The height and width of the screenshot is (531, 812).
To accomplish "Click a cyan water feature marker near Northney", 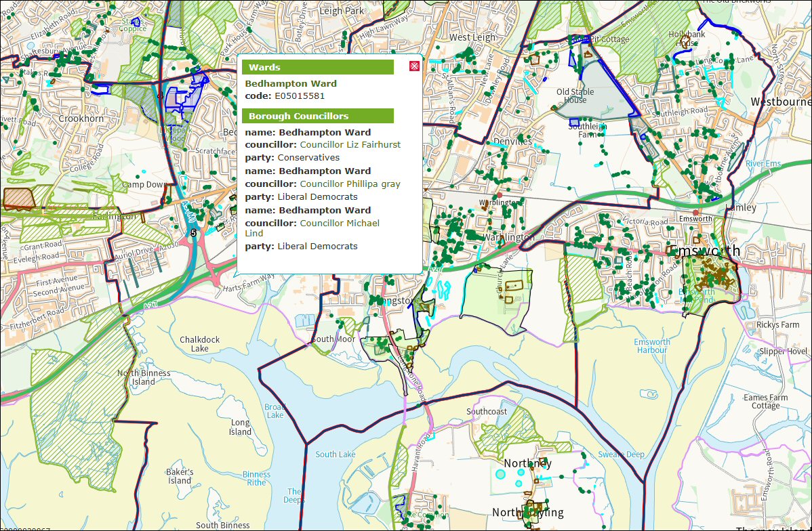I will tap(500, 475).
